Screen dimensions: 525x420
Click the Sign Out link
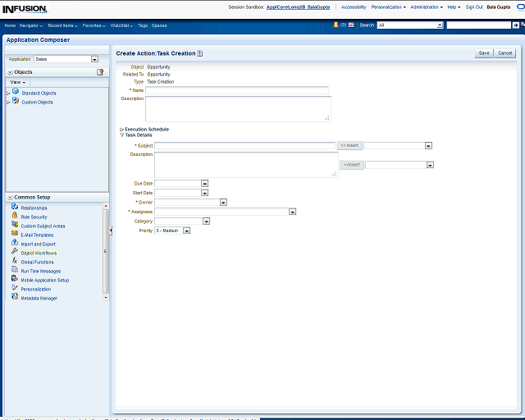[474, 7]
